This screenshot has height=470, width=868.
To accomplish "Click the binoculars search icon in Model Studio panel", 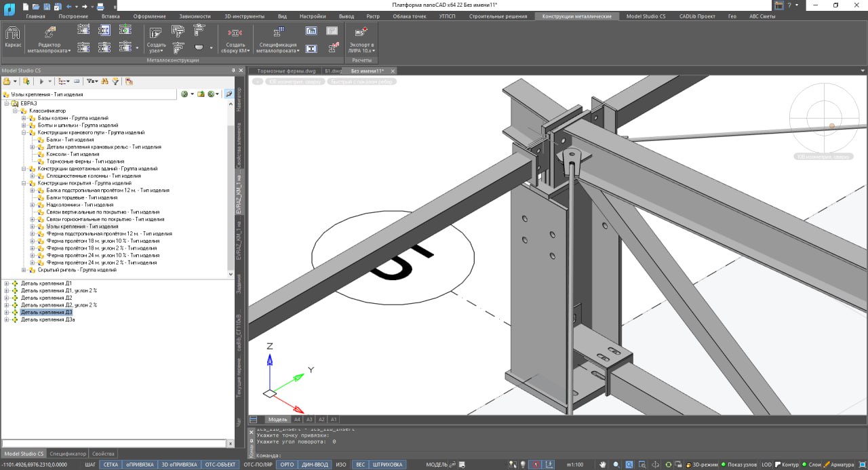I will tap(104, 81).
